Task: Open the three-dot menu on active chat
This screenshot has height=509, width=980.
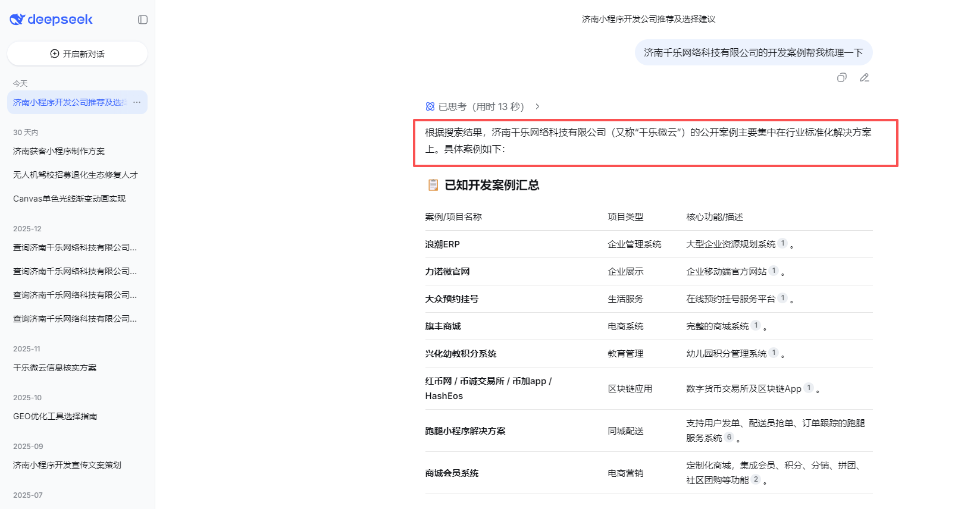Action: pos(137,102)
